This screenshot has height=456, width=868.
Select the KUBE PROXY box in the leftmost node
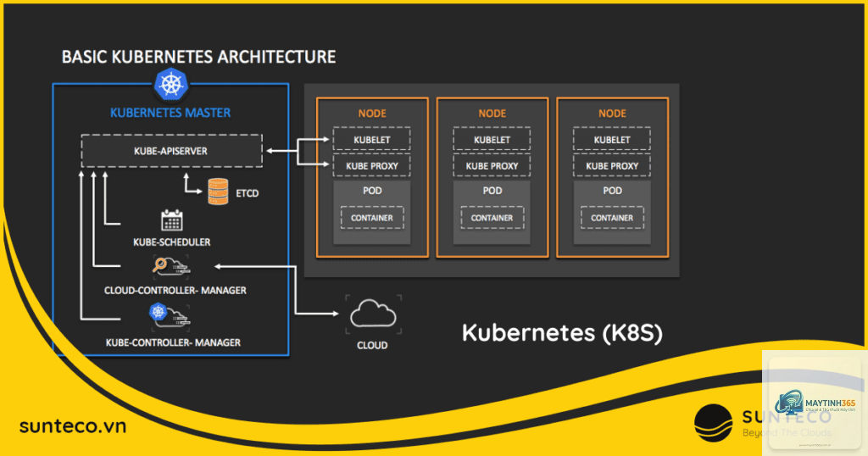(371, 165)
